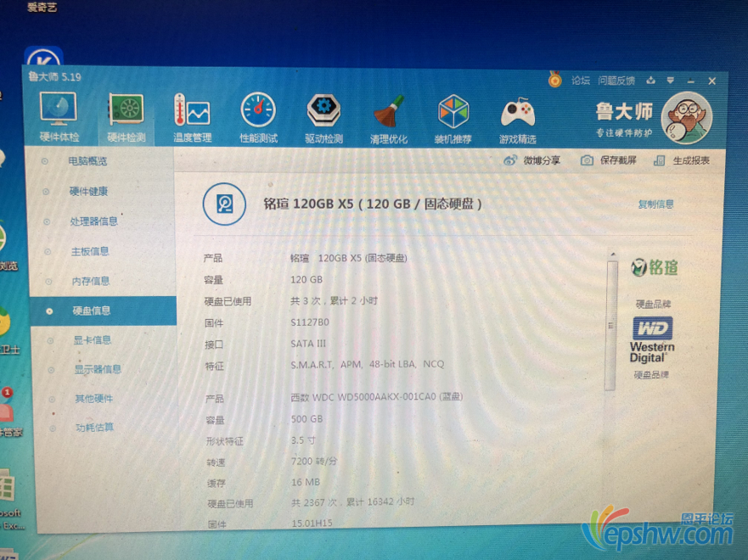748x560 pixels.
Task: Click 生成报表 to generate a report
Action: (x=681, y=160)
